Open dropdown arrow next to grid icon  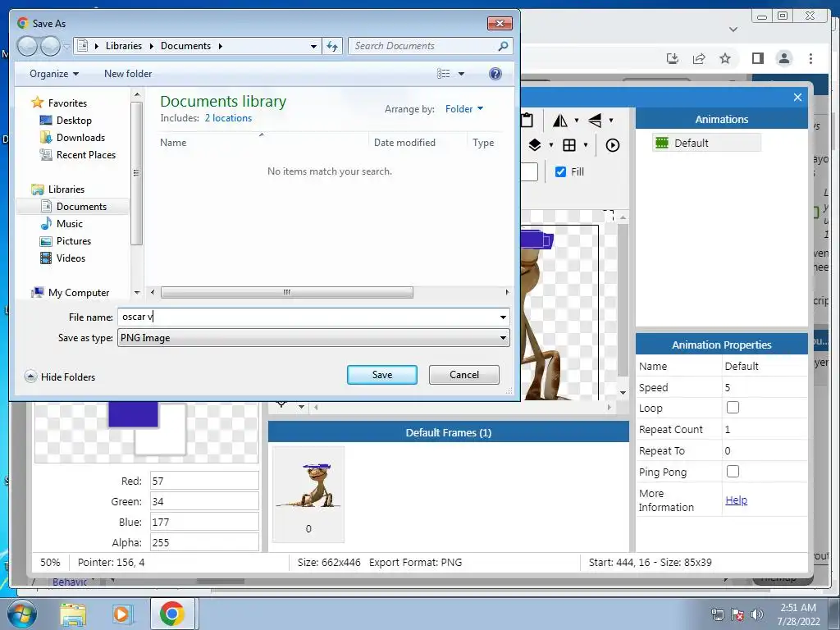click(585, 144)
